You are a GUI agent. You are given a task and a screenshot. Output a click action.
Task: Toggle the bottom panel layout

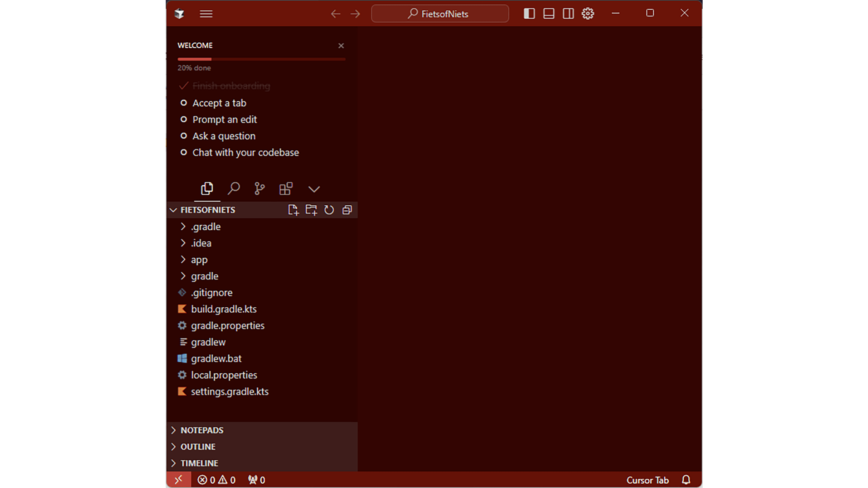(548, 14)
